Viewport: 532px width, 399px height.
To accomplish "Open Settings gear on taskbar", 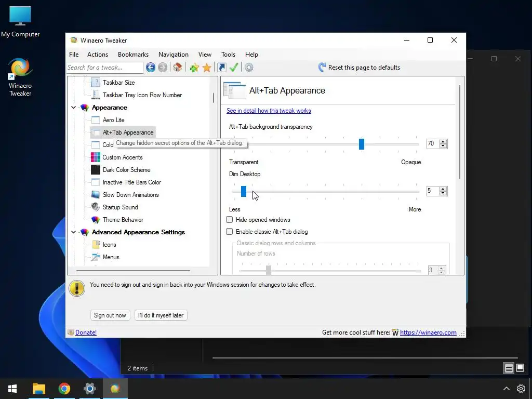I will point(89,389).
